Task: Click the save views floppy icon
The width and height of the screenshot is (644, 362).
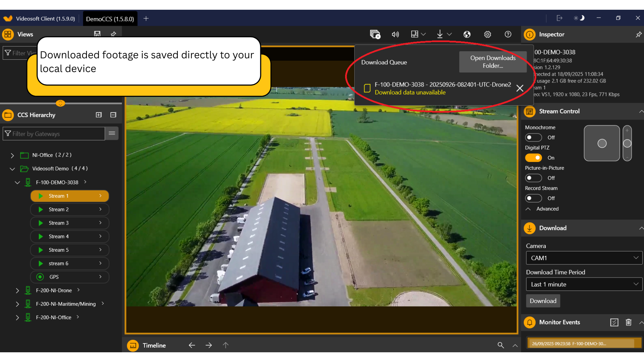Action: [97, 34]
